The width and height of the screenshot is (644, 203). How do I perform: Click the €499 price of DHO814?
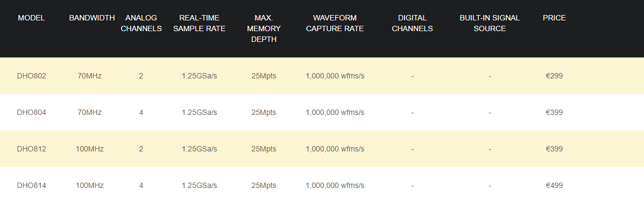(x=554, y=185)
